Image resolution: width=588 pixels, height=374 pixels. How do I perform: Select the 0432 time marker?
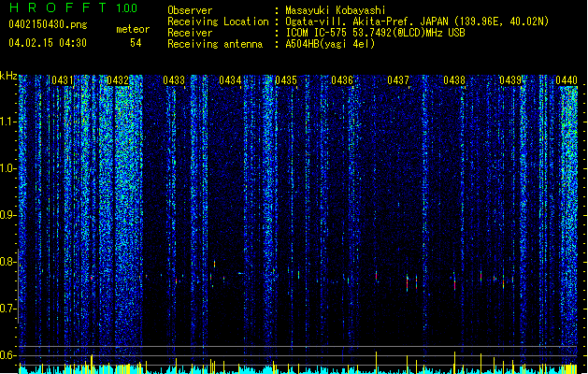(118, 80)
